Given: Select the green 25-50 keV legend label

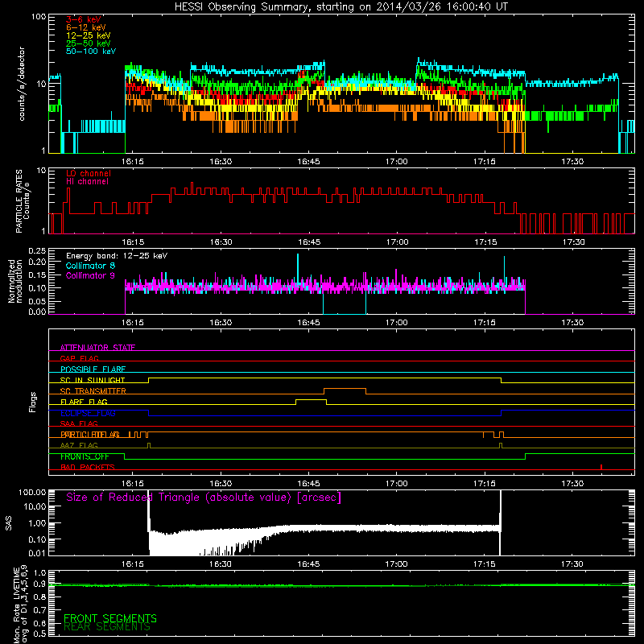Looking at the screenshot, I should click(89, 43).
